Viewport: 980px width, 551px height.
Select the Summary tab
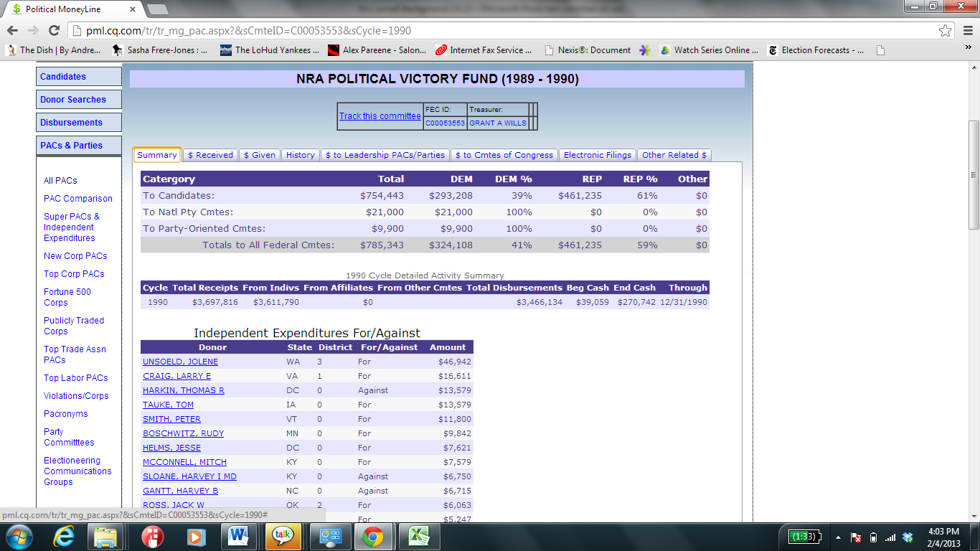pos(157,155)
